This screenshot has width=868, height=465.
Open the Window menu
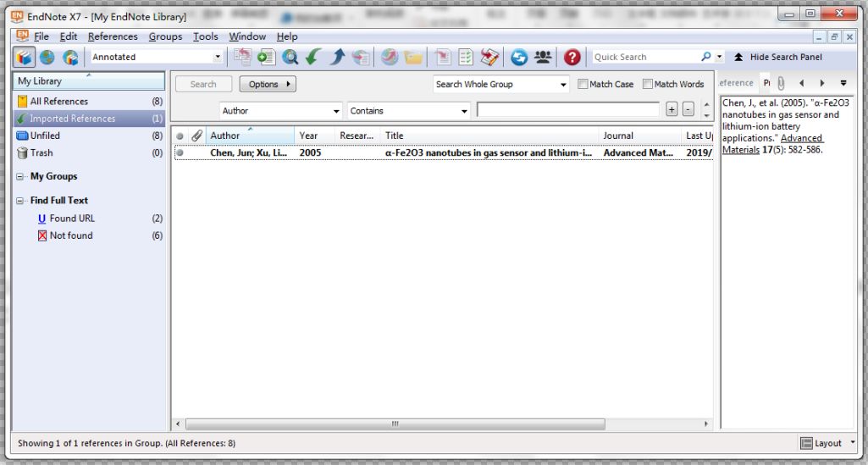(x=247, y=36)
